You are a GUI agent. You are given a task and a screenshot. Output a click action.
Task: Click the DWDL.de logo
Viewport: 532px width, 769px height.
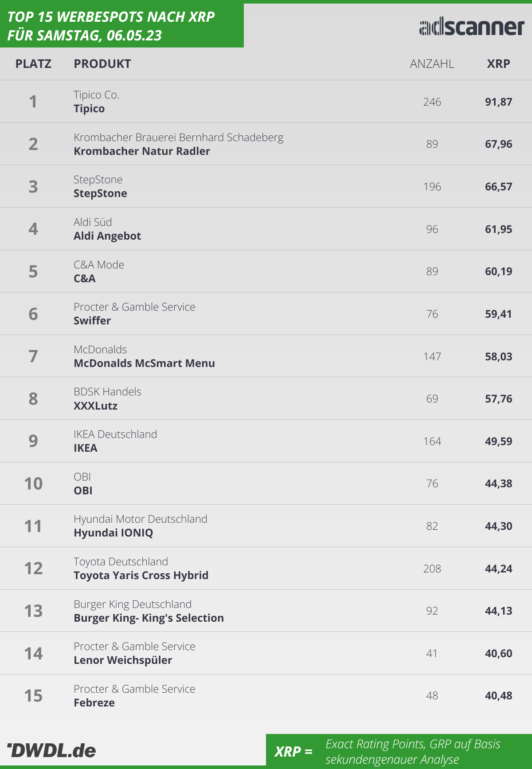coord(51,750)
